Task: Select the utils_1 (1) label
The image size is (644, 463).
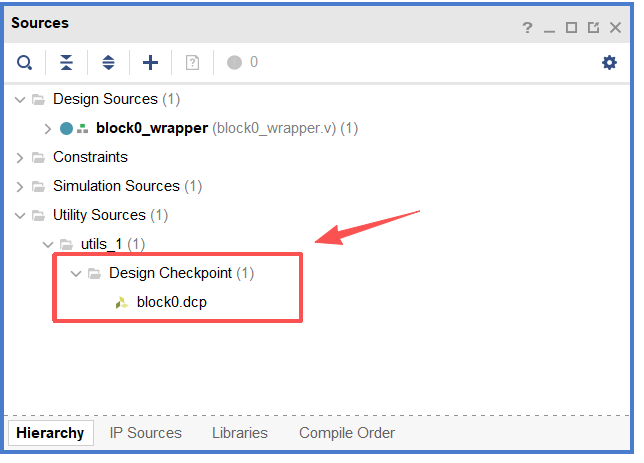Action: point(113,244)
